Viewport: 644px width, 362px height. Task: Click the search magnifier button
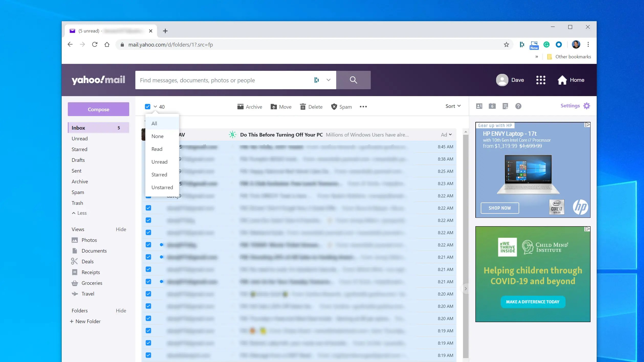tap(353, 80)
